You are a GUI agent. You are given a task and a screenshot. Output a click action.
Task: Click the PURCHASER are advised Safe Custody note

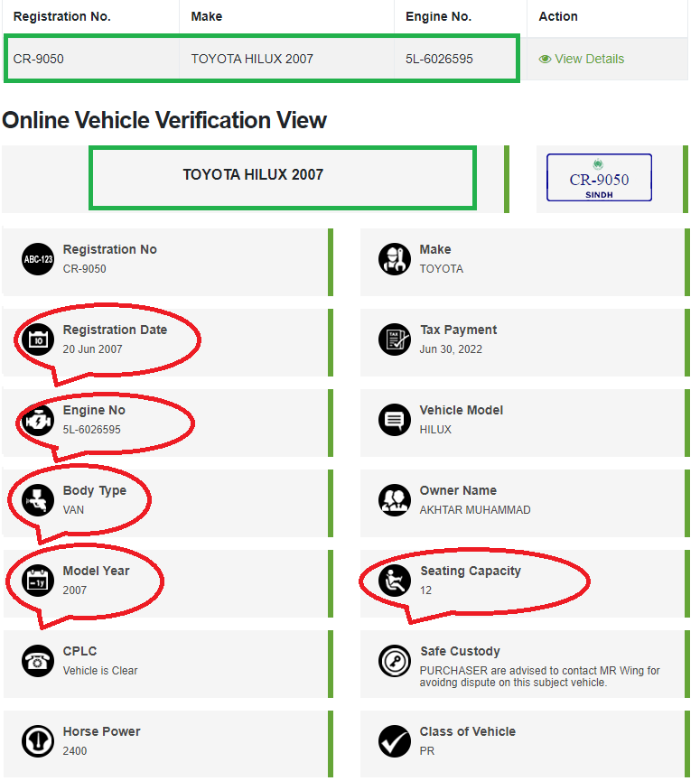(539, 676)
